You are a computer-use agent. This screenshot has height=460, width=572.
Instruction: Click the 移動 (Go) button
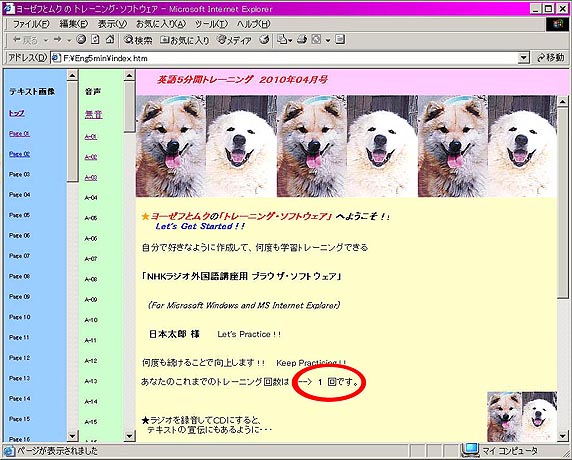click(x=550, y=58)
